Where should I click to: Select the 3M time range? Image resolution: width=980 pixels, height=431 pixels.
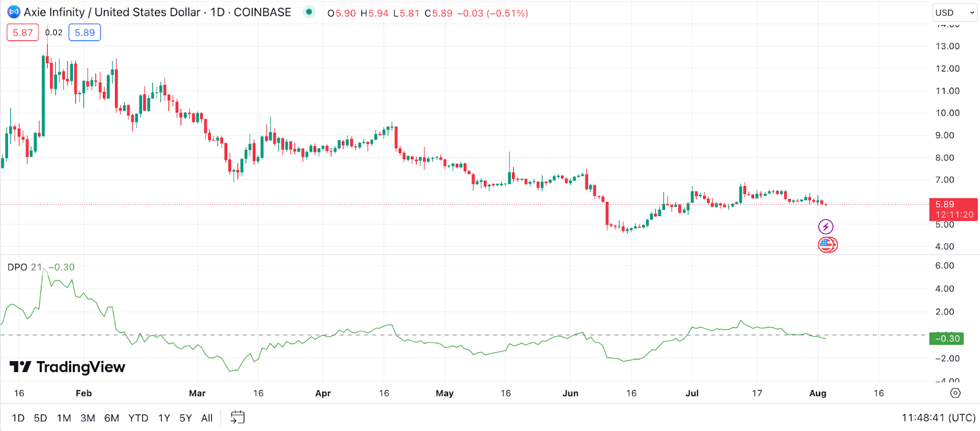(x=88, y=418)
